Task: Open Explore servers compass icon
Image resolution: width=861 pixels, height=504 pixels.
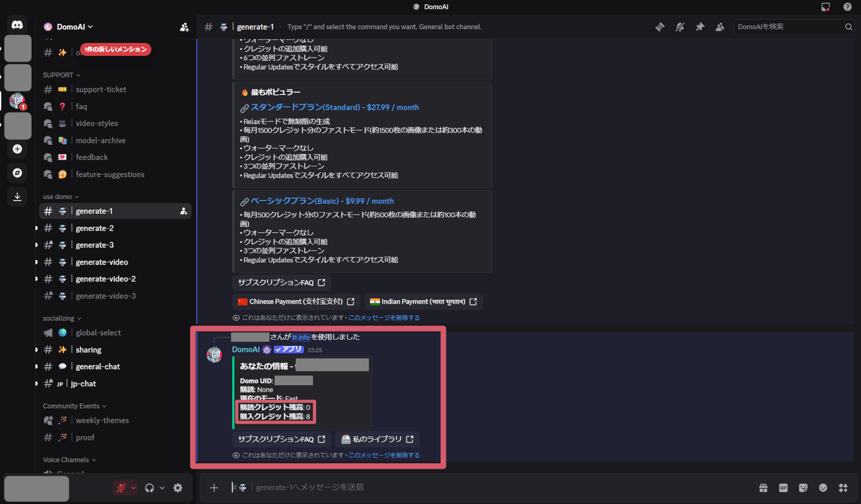Action: click(17, 173)
